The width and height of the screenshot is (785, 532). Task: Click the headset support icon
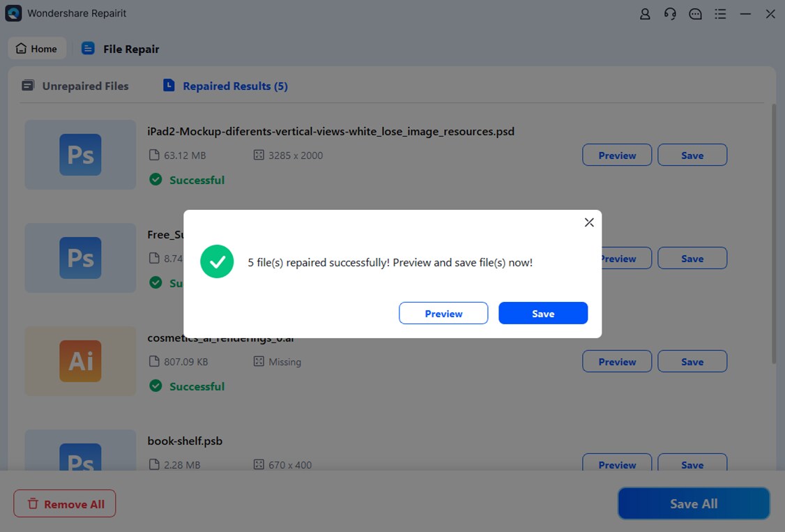tap(670, 14)
